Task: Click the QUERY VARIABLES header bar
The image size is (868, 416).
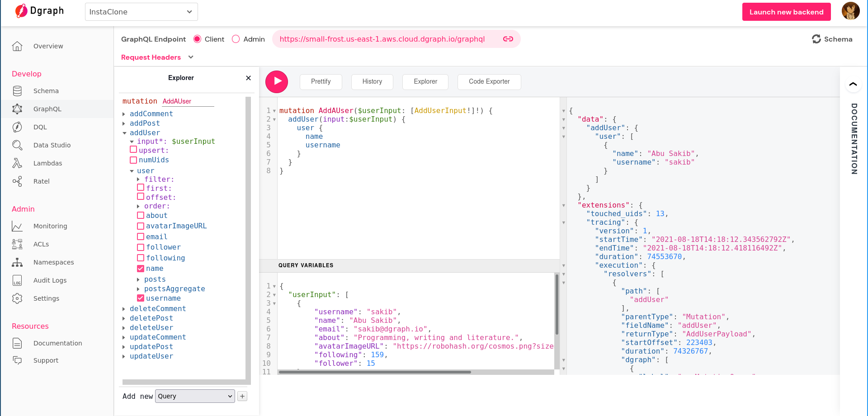Action: point(409,265)
